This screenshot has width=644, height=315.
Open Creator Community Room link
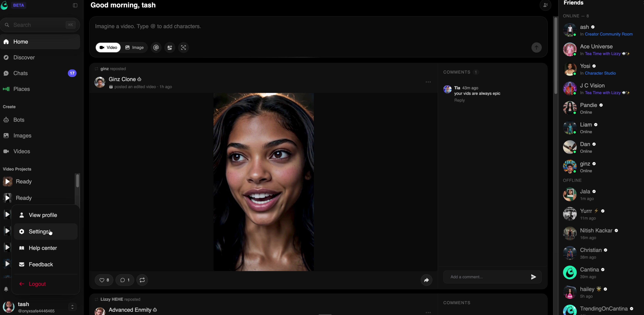coord(609,34)
